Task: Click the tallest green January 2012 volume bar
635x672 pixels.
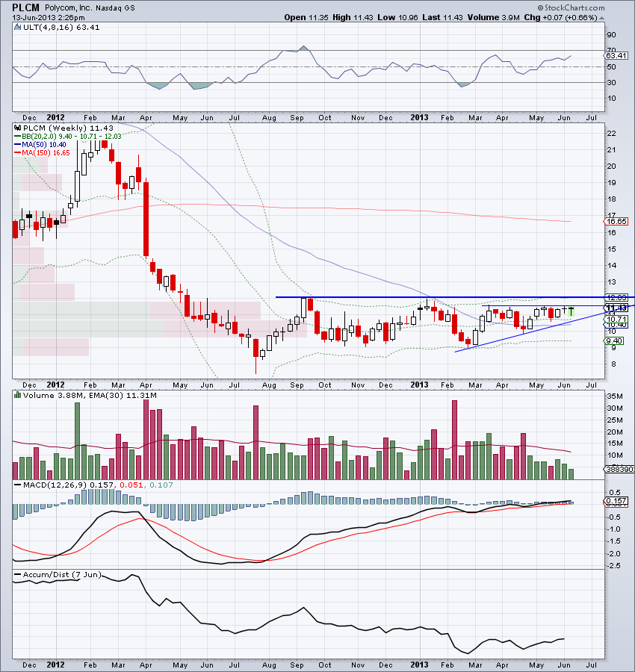Action: point(77,441)
